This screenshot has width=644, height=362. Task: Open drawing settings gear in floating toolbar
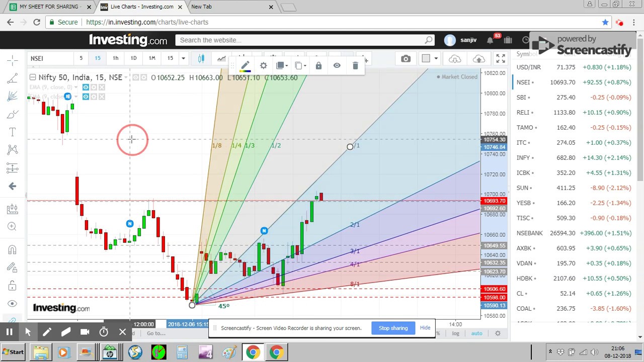pyautogui.click(x=263, y=66)
